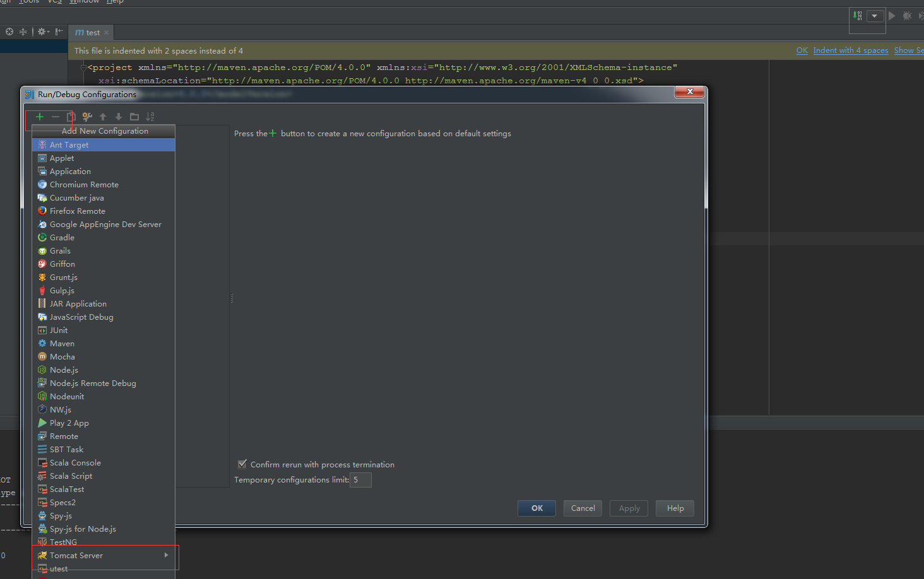Select ScalaTest configuration type
The width and height of the screenshot is (924, 579).
point(104,489)
